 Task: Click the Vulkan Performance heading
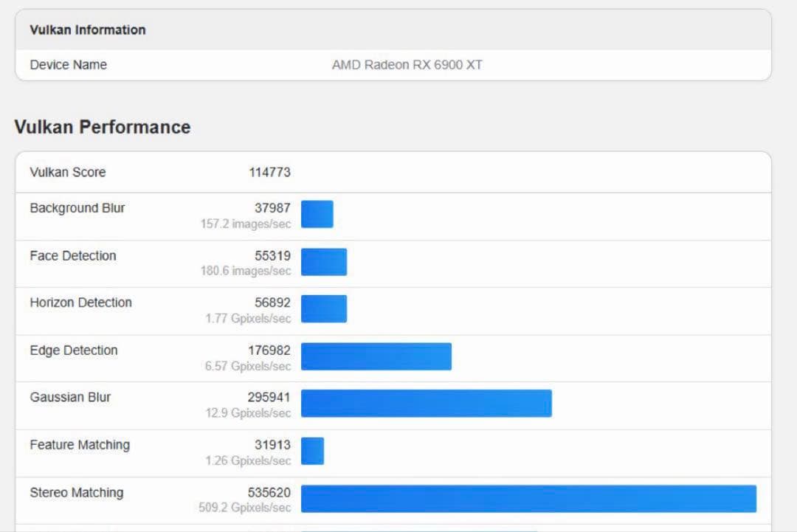click(x=103, y=127)
